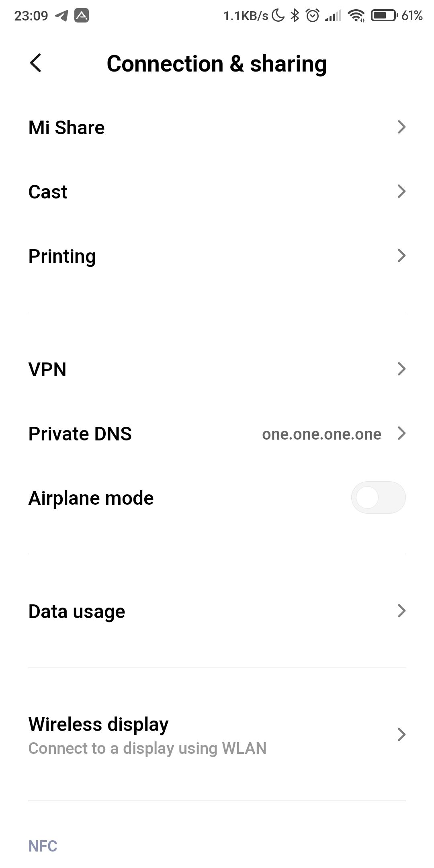Viewport: 434px width, 868px height.
Task: Open Data usage
Action: (x=77, y=611)
